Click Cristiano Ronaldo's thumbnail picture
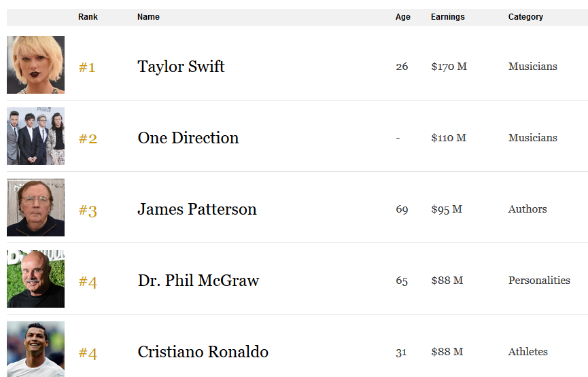 click(x=35, y=349)
